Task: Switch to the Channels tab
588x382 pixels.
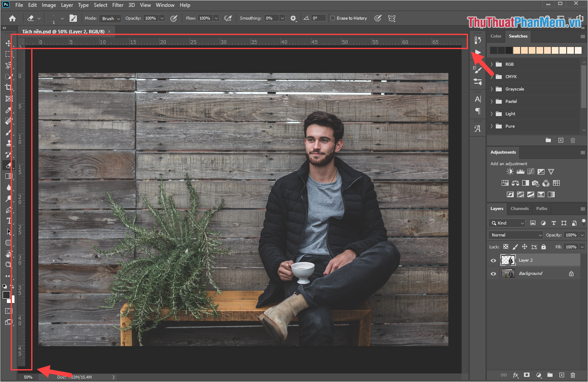Action: click(x=519, y=209)
